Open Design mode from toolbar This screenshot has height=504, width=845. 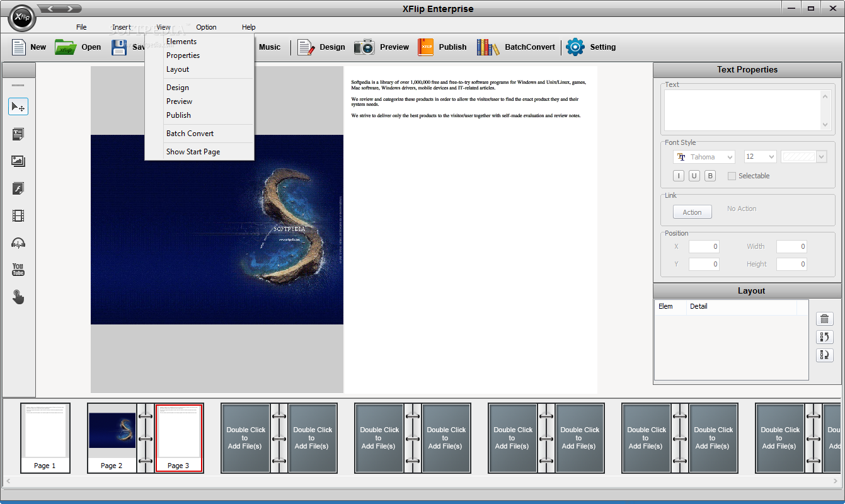tap(321, 47)
